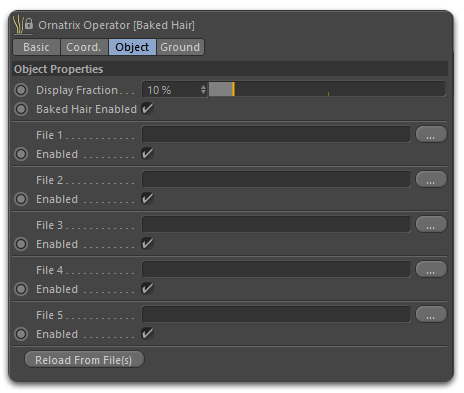Click the Display Fraction animation dot
Screen dimensions: 464x393
pyautogui.click(x=21, y=90)
